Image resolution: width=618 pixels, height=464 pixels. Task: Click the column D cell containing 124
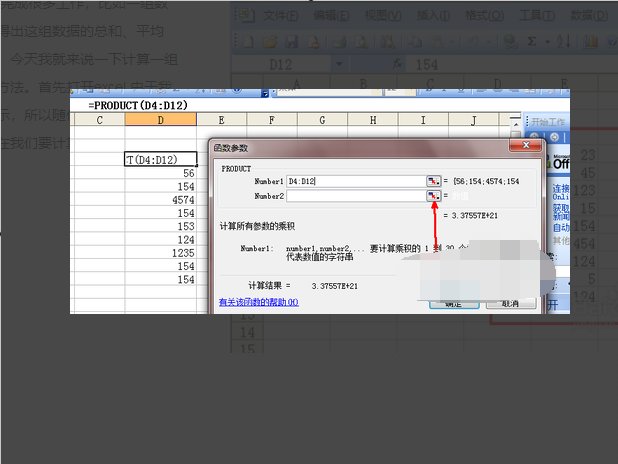coord(160,239)
